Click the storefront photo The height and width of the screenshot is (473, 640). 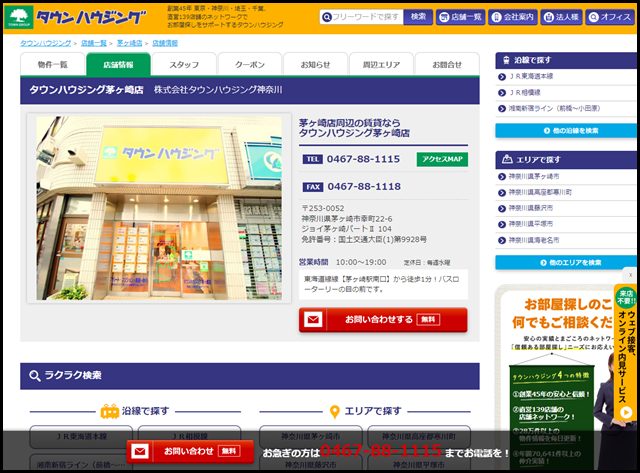tap(159, 208)
